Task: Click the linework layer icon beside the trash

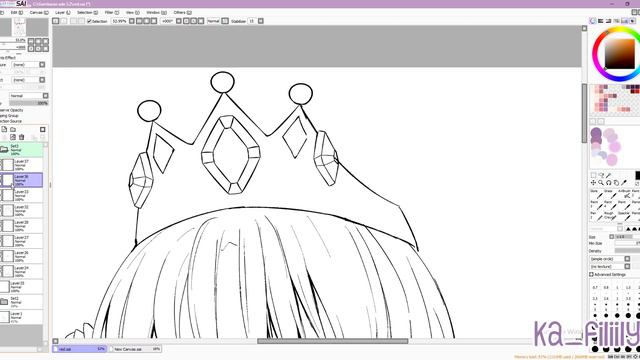Action: pyautogui.click(x=13, y=137)
